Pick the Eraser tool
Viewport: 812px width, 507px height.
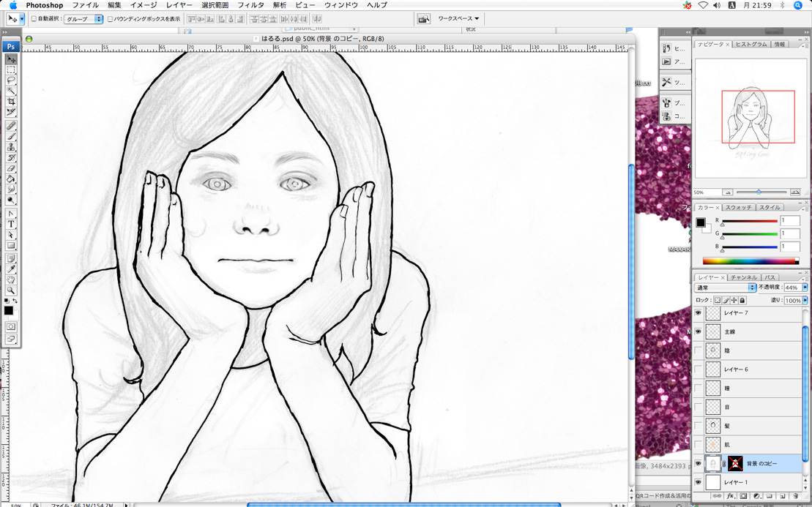(x=11, y=168)
